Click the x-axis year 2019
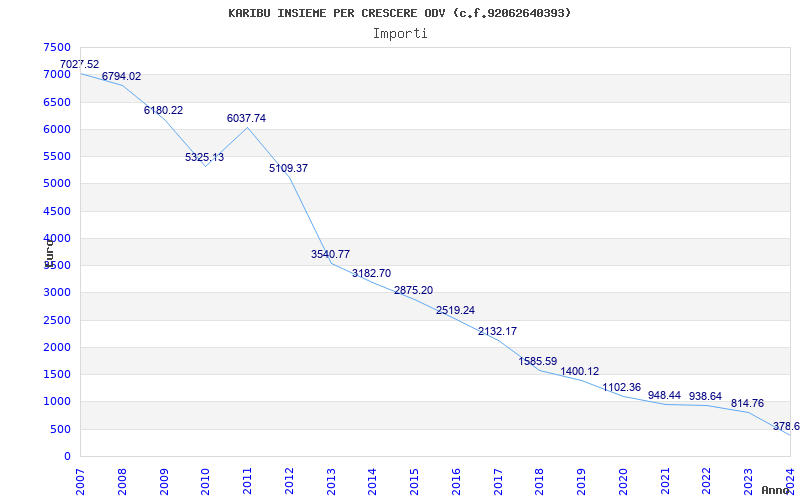 pos(581,482)
